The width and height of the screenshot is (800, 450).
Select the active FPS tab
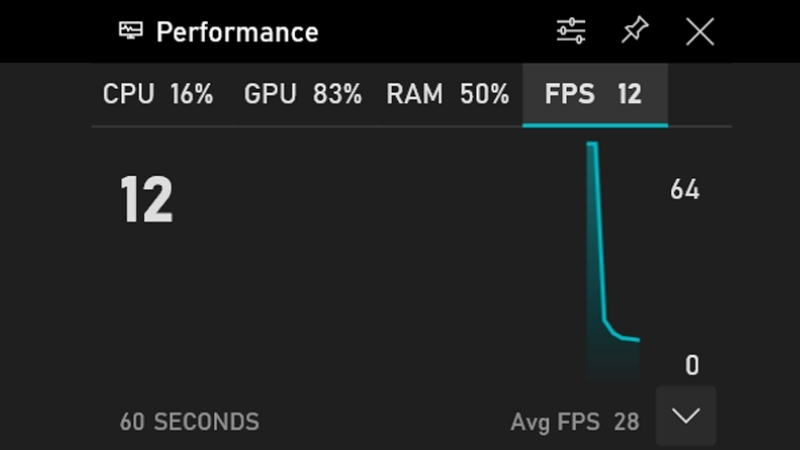(x=594, y=95)
